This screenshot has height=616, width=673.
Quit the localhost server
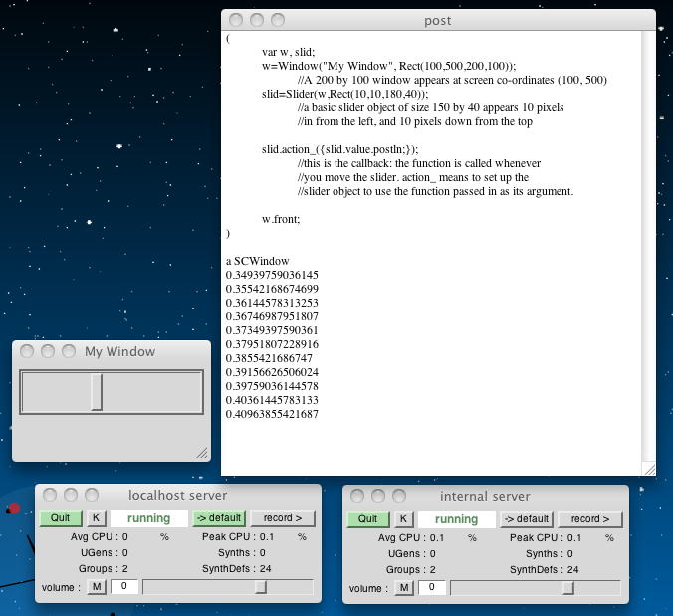click(x=61, y=518)
